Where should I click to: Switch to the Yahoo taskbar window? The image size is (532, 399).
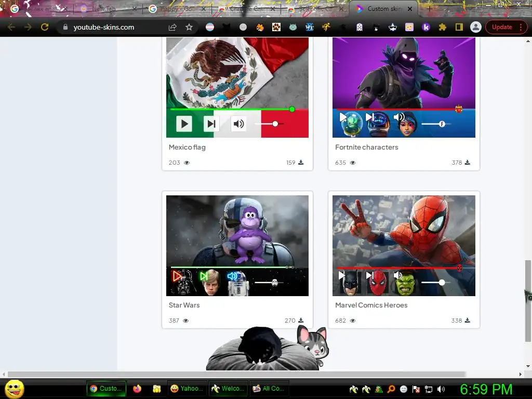click(187, 389)
